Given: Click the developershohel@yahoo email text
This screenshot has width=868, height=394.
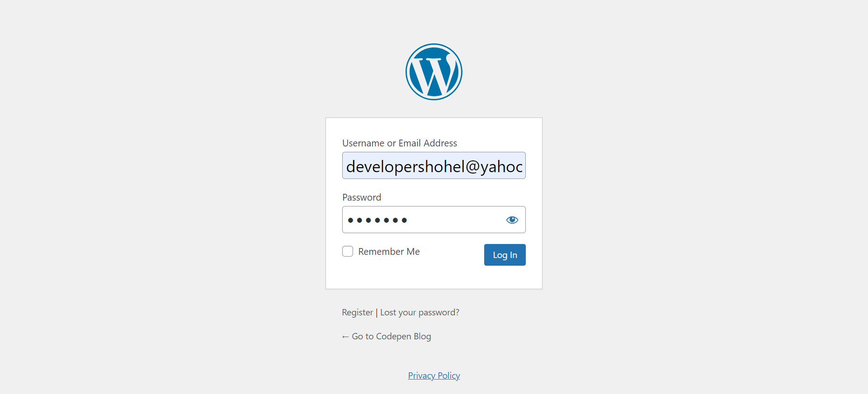Looking at the screenshot, I should [434, 167].
